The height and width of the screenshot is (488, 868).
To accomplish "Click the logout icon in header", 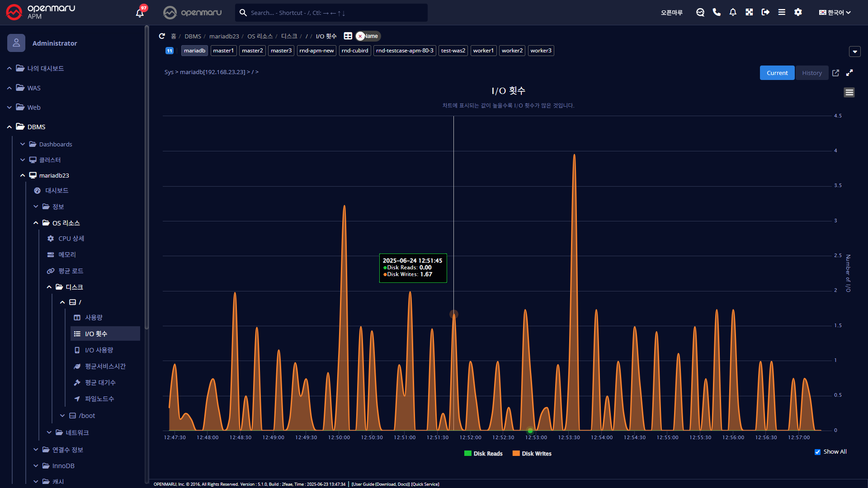I will (765, 12).
